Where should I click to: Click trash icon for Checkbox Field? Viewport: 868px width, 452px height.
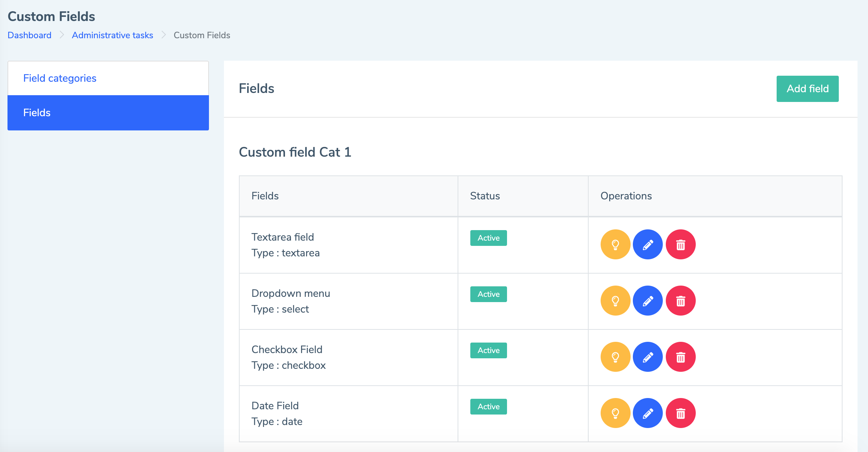(x=680, y=357)
